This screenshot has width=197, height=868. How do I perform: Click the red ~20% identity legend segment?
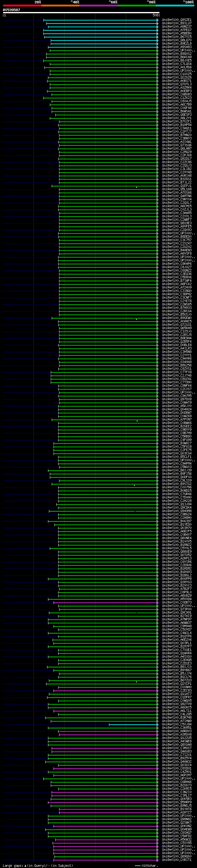tap(22, 6)
